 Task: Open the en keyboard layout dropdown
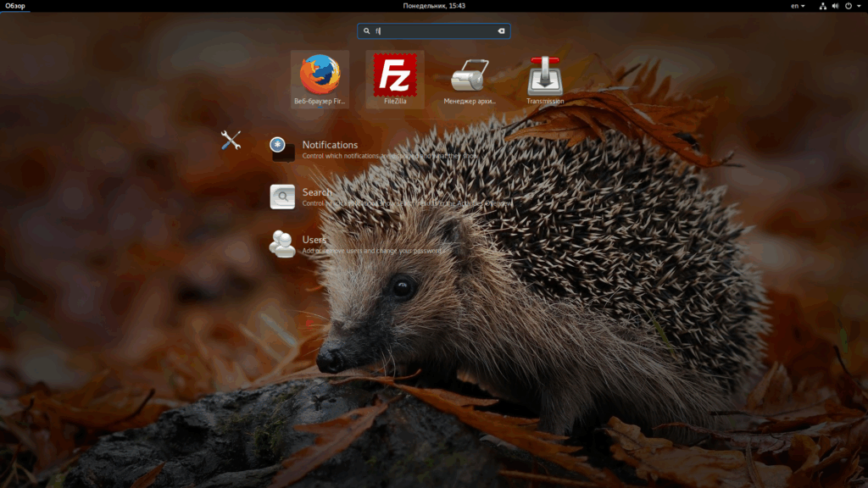click(x=798, y=6)
